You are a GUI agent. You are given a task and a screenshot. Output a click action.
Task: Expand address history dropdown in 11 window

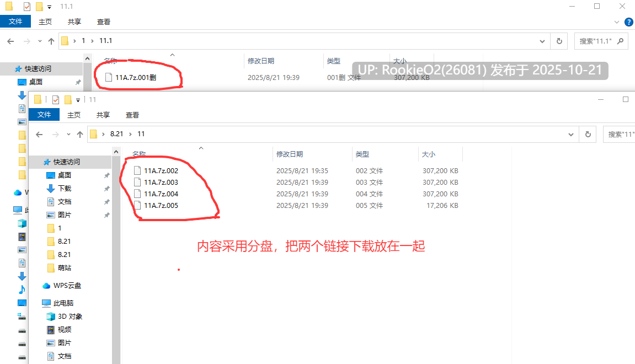click(571, 135)
